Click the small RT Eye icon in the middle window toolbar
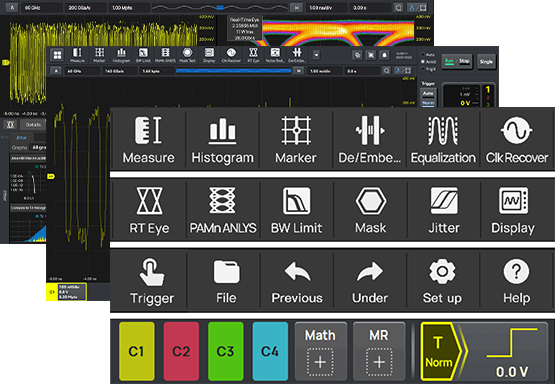 coord(253,55)
